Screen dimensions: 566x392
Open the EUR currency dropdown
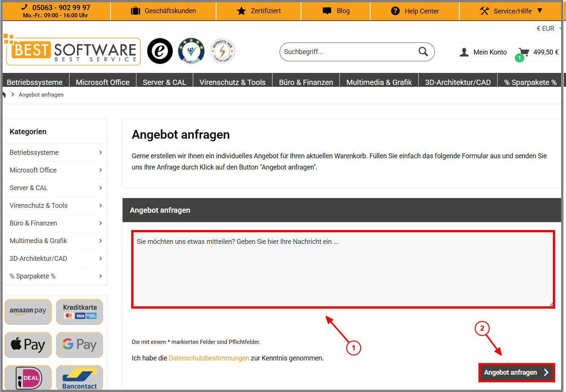(548, 29)
